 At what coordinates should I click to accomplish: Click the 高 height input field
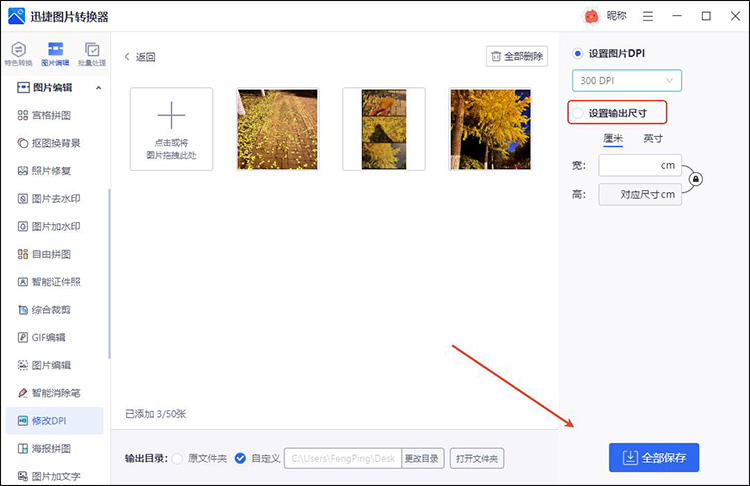click(x=640, y=194)
